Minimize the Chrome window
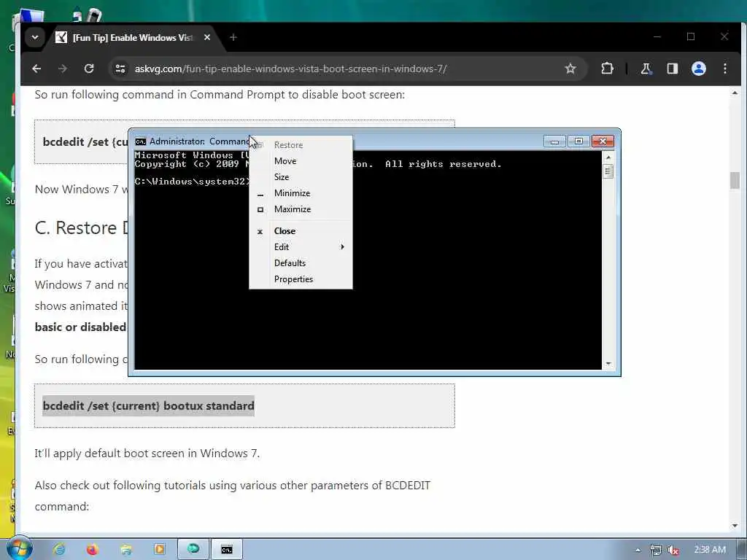The height and width of the screenshot is (560, 747). (657, 36)
